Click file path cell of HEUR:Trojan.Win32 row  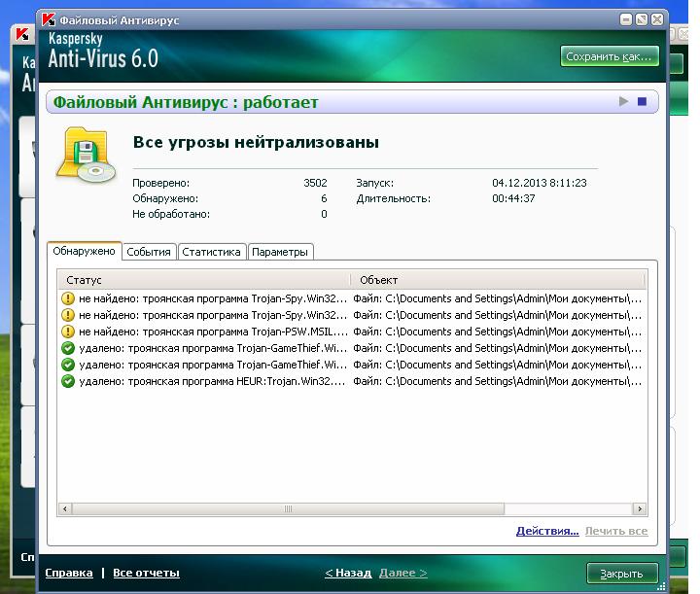click(x=498, y=381)
